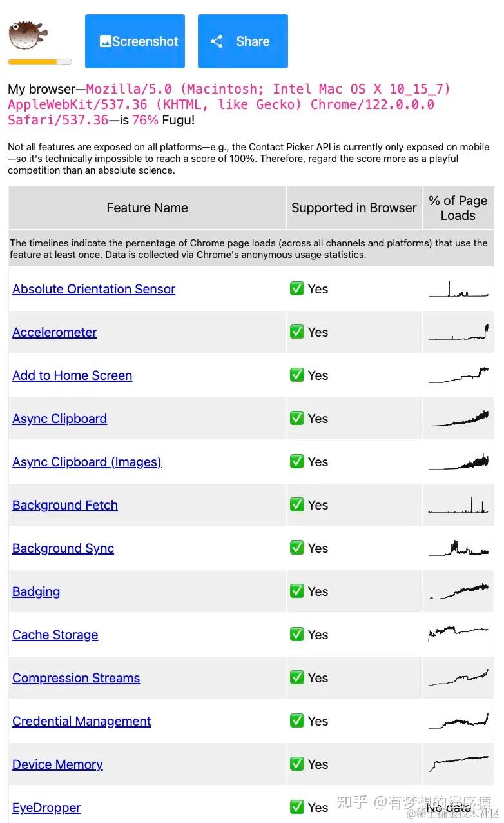The image size is (504, 823).
Task: Follow the Device Memory link
Action: tap(57, 764)
